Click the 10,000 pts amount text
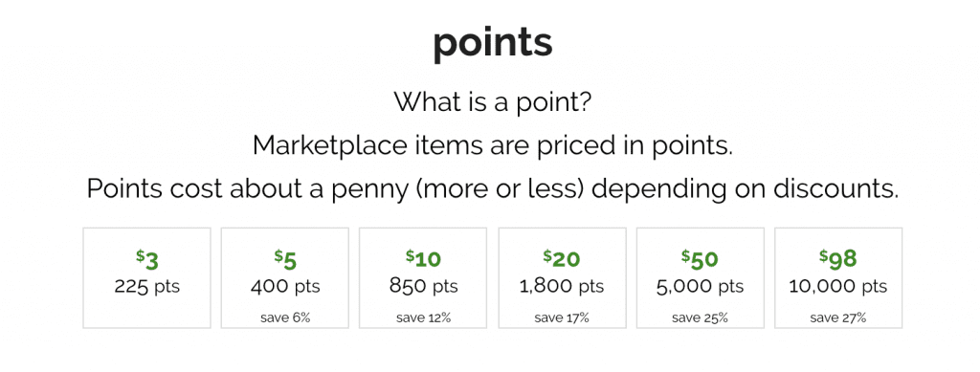 [838, 287]
